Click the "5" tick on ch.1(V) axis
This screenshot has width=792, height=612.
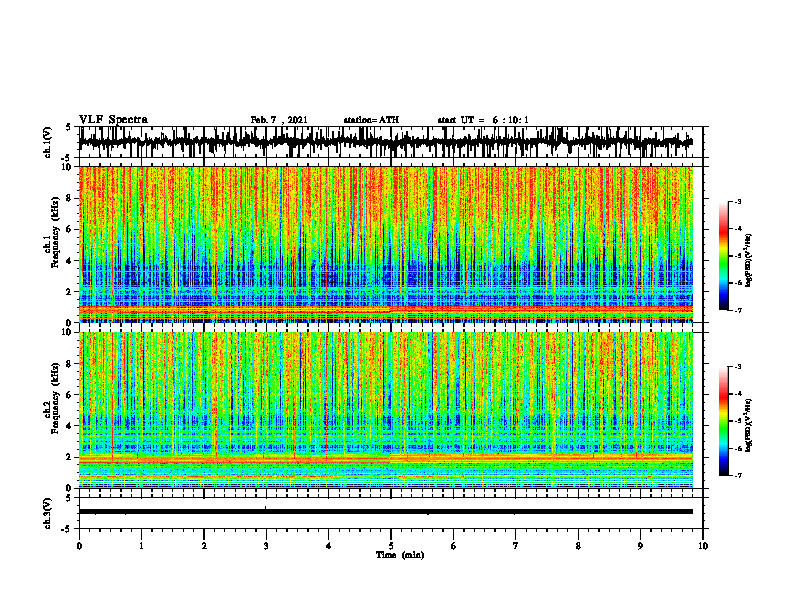(x=69, y=128)
